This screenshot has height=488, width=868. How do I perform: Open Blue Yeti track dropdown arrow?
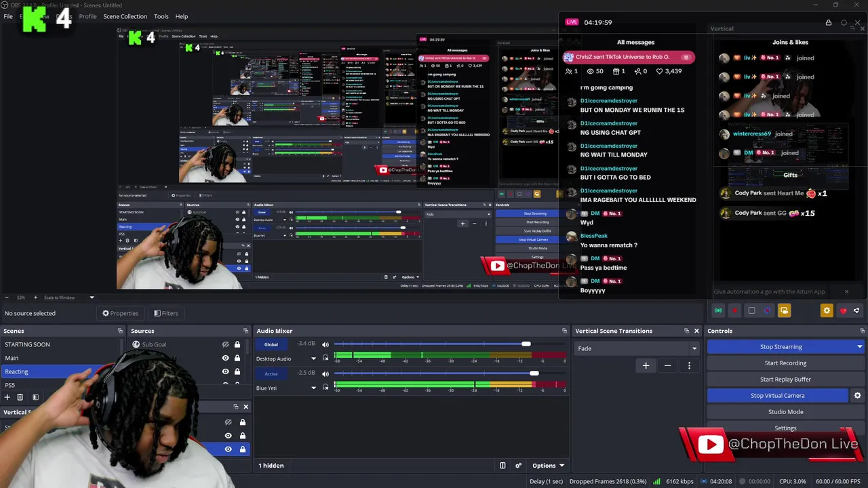coord(313,388)
